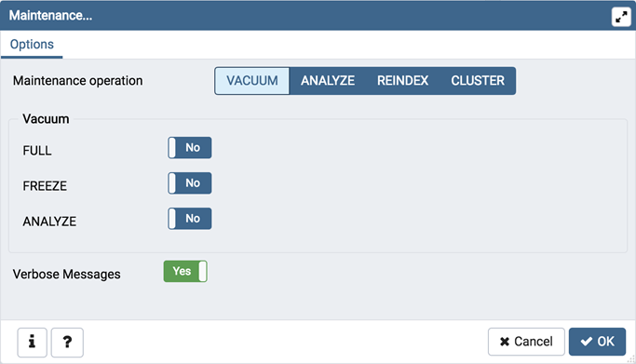Select the ANALYZE maintenance operation

328,81
